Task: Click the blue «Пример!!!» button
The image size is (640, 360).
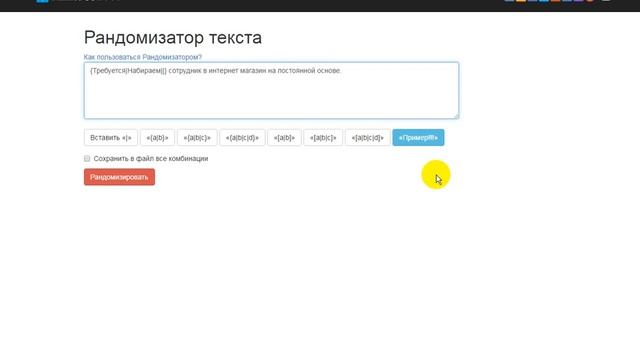Action: pyautogui.click(x=418, y=138)
